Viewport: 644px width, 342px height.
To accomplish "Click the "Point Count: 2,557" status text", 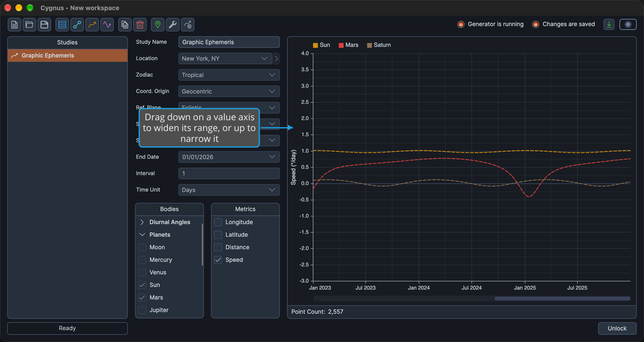I will pyautogui.click(x=317, y=312).
